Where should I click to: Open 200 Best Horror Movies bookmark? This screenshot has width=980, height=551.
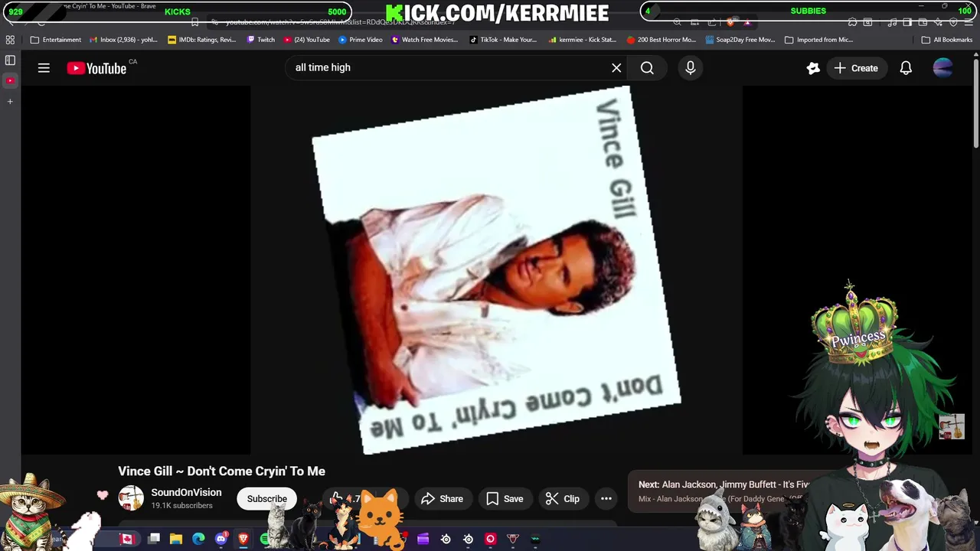661,40
